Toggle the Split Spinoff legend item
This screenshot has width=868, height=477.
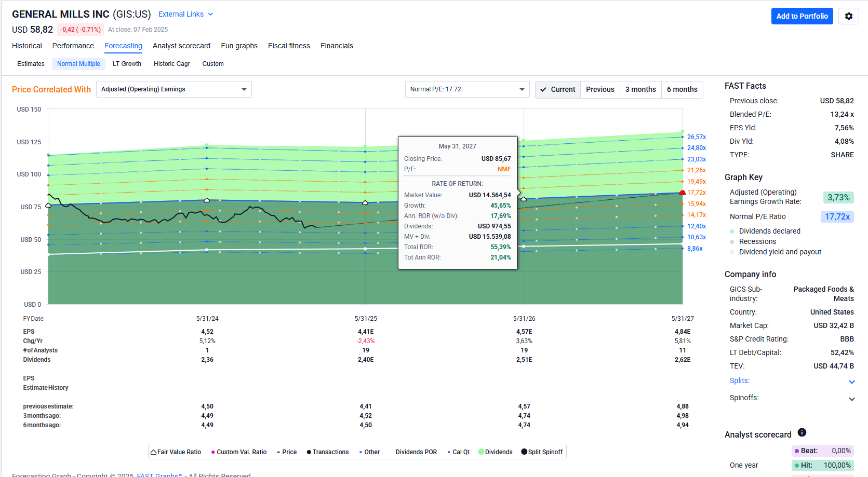pyautogui.click(x=542, y=452)
